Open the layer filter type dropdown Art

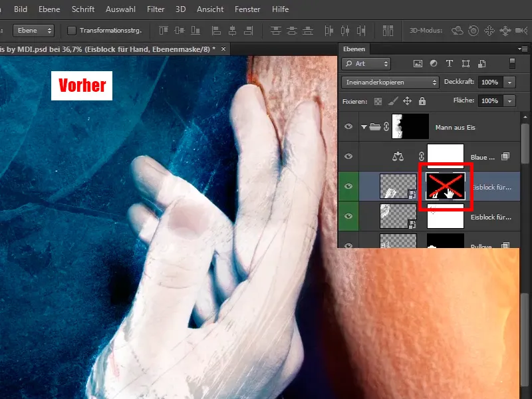coord(366,63)
